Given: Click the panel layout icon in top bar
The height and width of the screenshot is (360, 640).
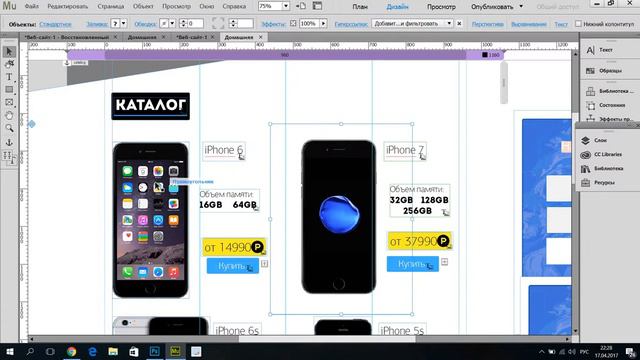Looking at the screenshot, I should point(317,6).
